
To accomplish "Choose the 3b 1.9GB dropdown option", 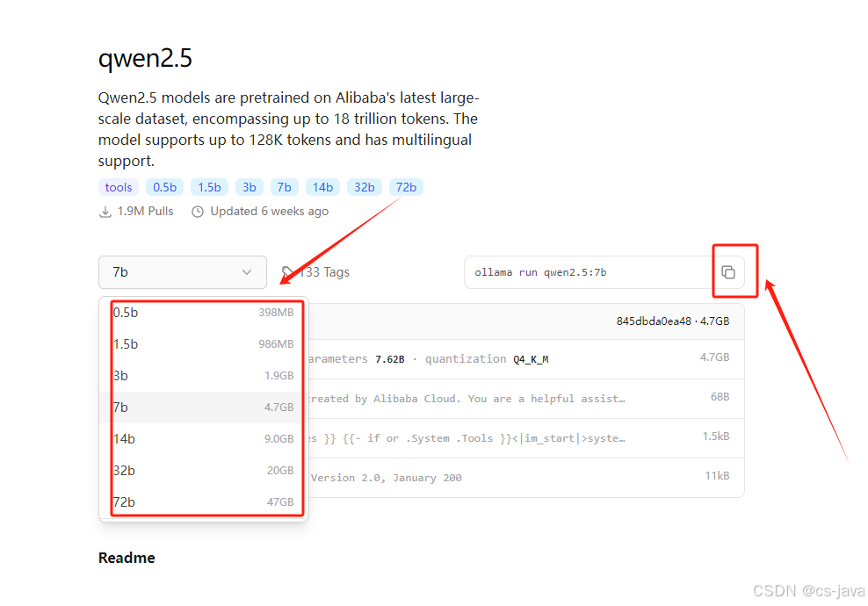I will [x=204, y=376].
